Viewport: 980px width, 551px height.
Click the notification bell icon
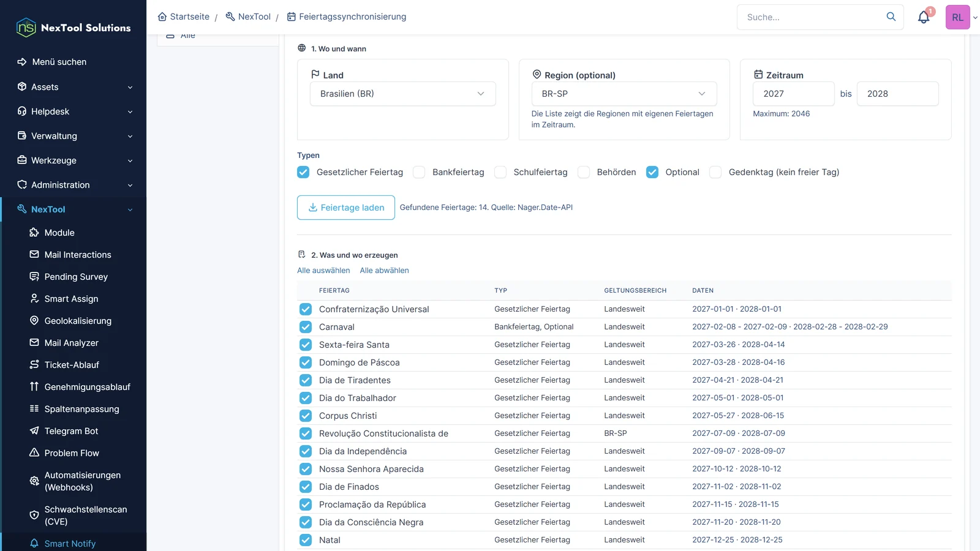[924, 17]
